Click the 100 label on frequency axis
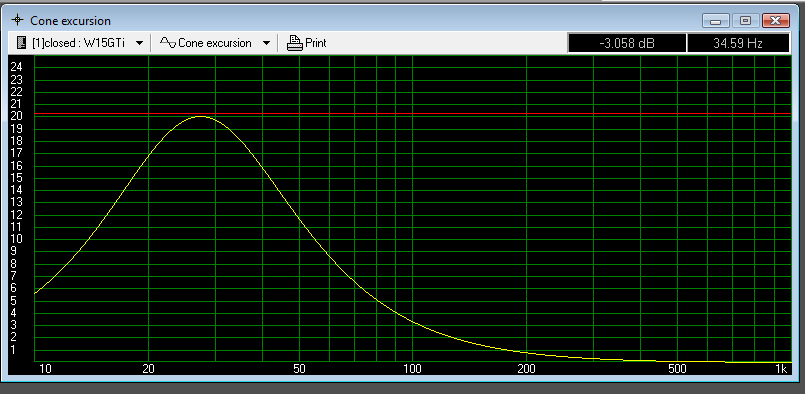This screenshot has width=805, height=394. click(412, 369)
